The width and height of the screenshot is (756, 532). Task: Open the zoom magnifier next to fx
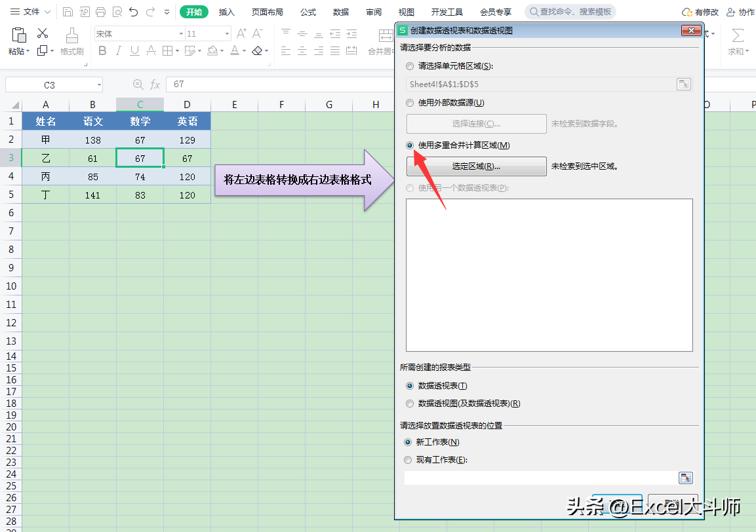(x=138, y=85)
